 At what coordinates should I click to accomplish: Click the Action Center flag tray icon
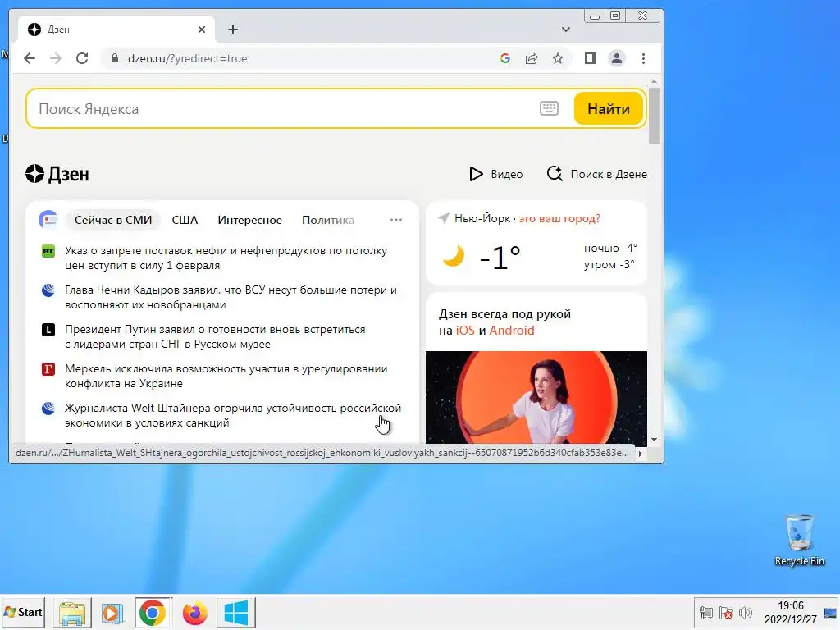[x=726, y=613]
